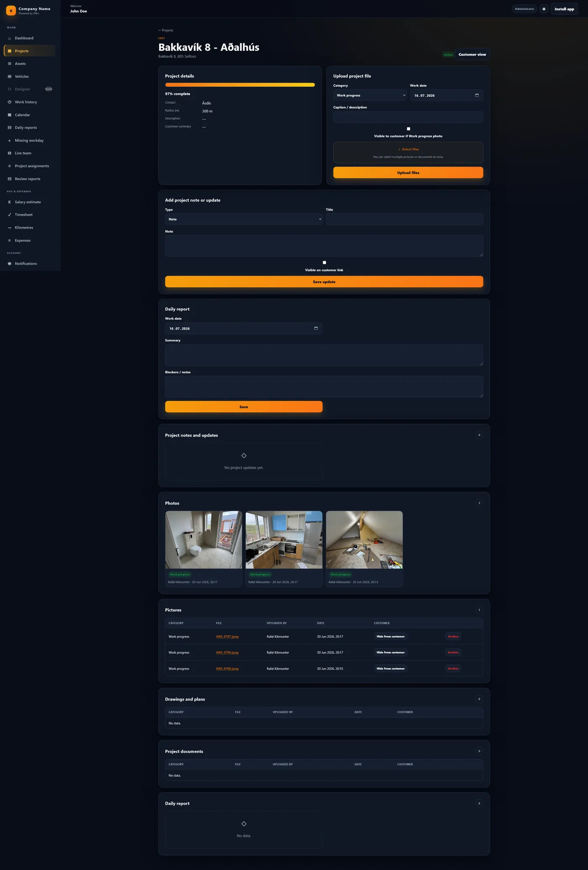588x870 pixels.
Task: Open calendar picker in Daily report Work date
Action: [316, 328]
